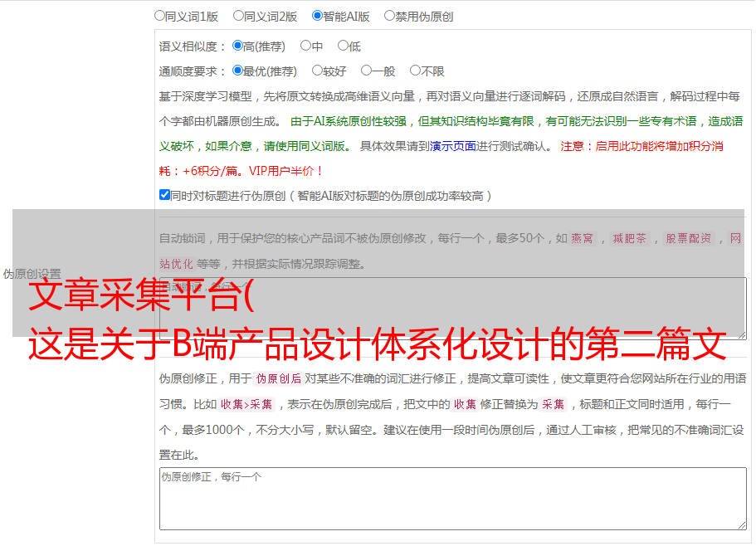Open the 演示页面 link
The image size is (756, 546).
pos(453,146)
